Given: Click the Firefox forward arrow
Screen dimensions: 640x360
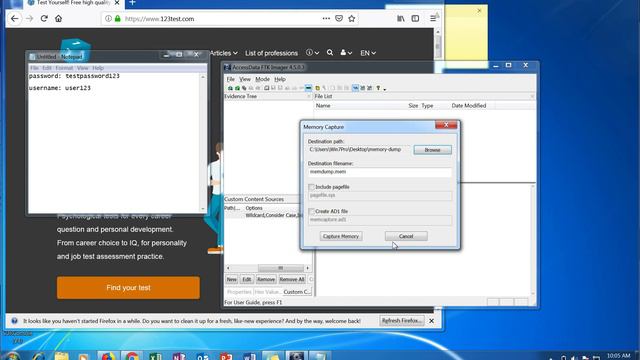Looking at the screenshot, I should (29, 19).
